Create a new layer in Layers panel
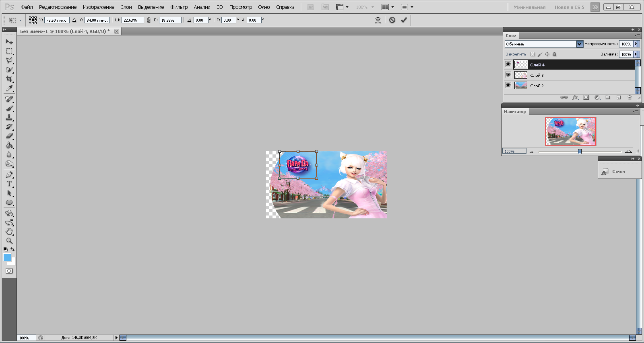Viewport: 644px width, 343px height. point(619,97)
